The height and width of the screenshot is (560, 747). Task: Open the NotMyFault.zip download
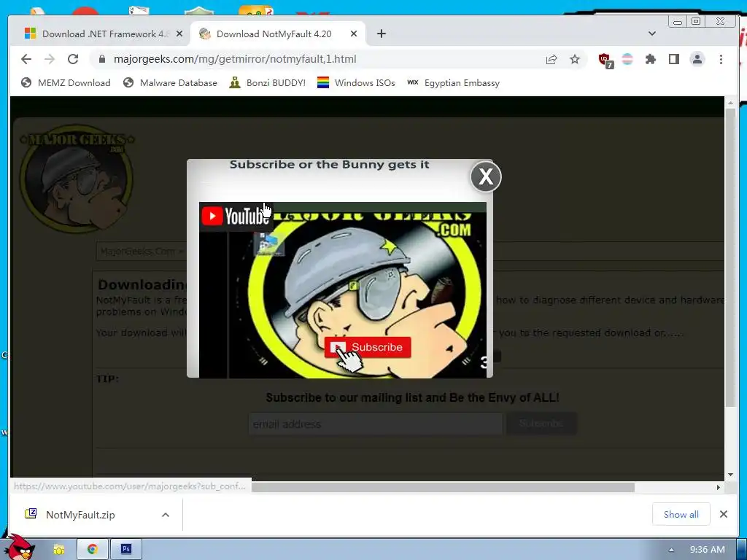pyautogui.click(x=80, y=515)
